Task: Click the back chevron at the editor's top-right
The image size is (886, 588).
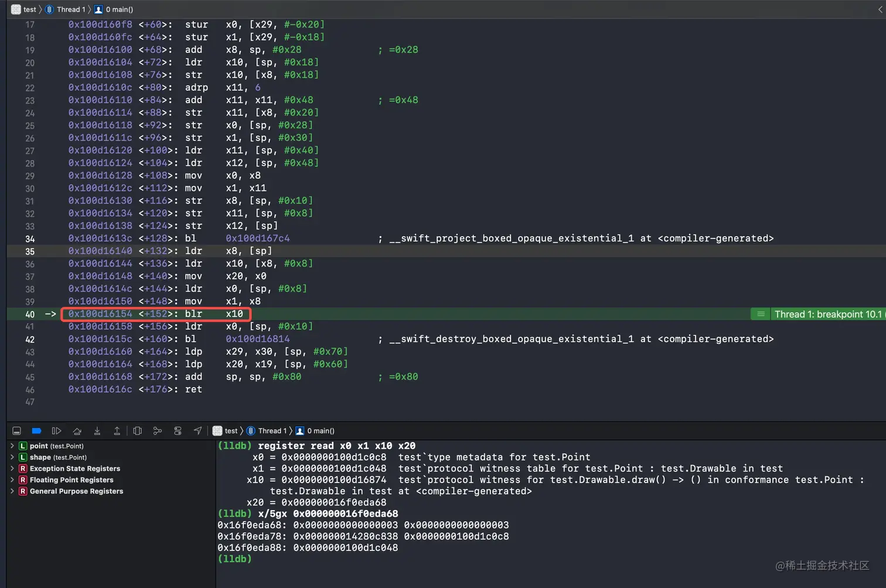Action: (881, 9)
